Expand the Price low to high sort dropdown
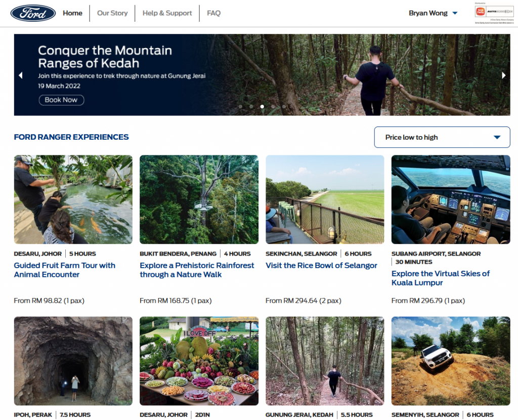518x420 pixels. pyautogui.click(x=442, y=137)
